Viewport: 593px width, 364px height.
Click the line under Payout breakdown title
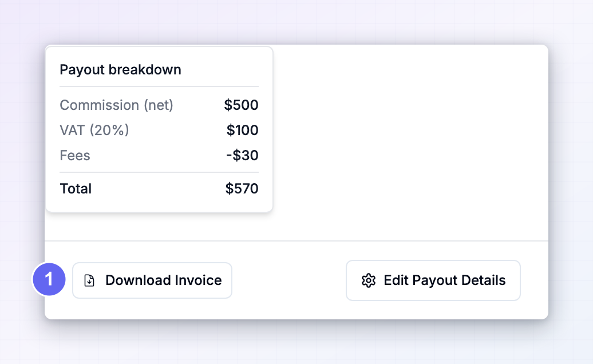click(159, 86)
